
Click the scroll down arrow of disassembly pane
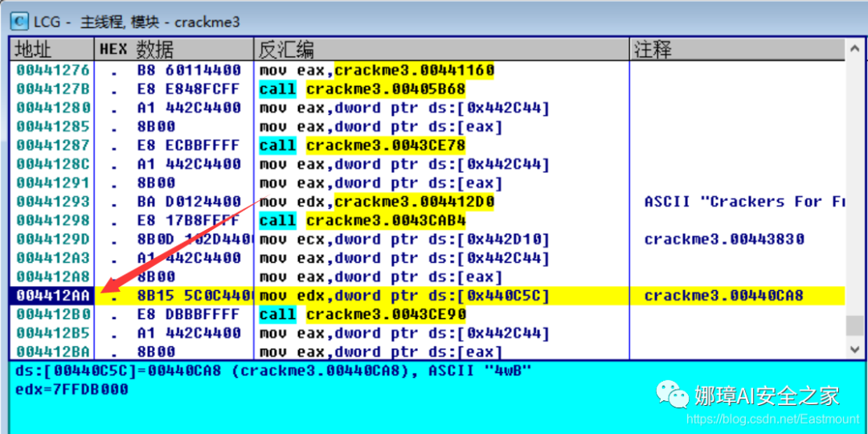854,349
